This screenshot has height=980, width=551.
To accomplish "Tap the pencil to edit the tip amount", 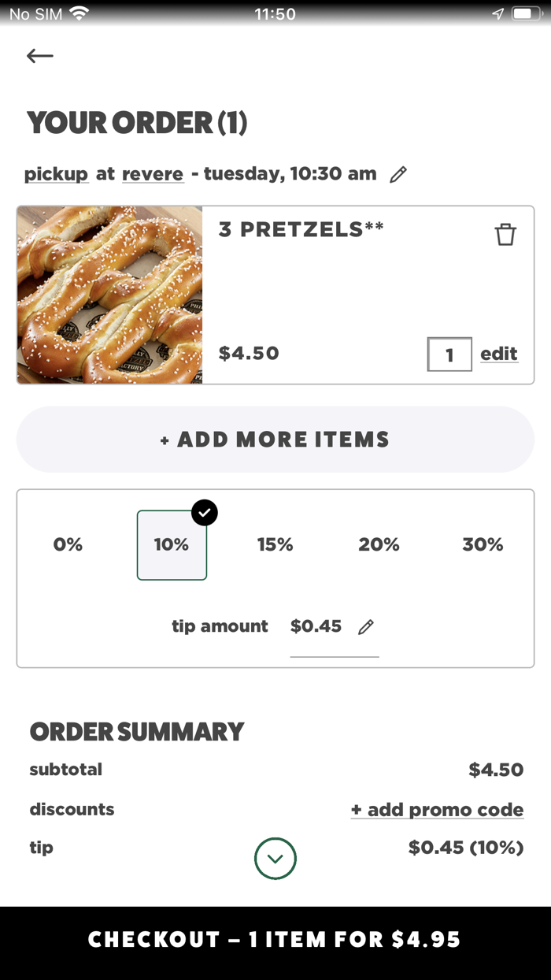I will 366,625.
